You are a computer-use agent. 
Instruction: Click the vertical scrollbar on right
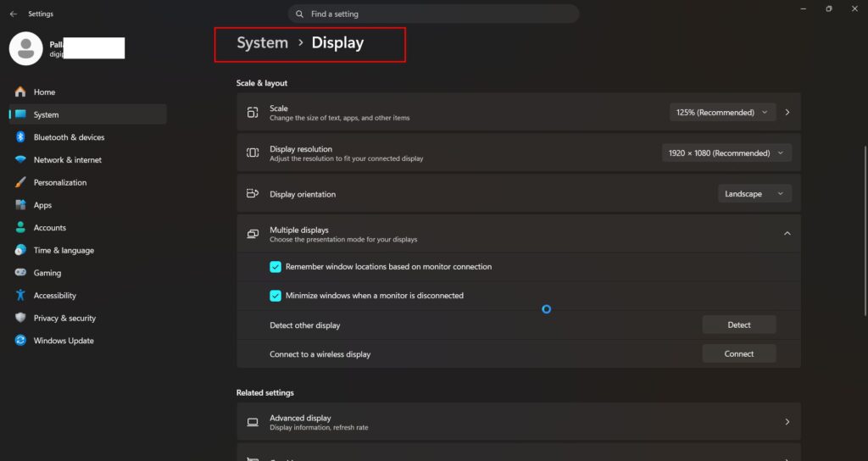click(x=865, y=230)
